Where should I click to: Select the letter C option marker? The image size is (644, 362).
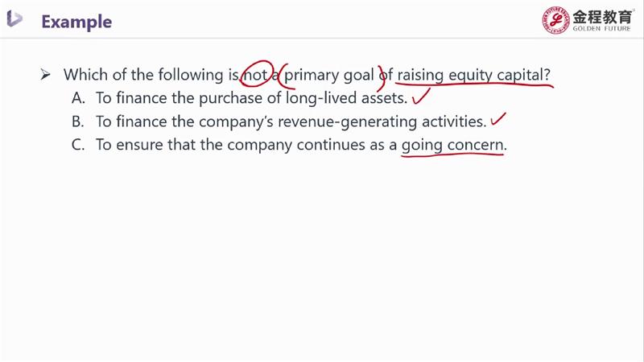78,146
